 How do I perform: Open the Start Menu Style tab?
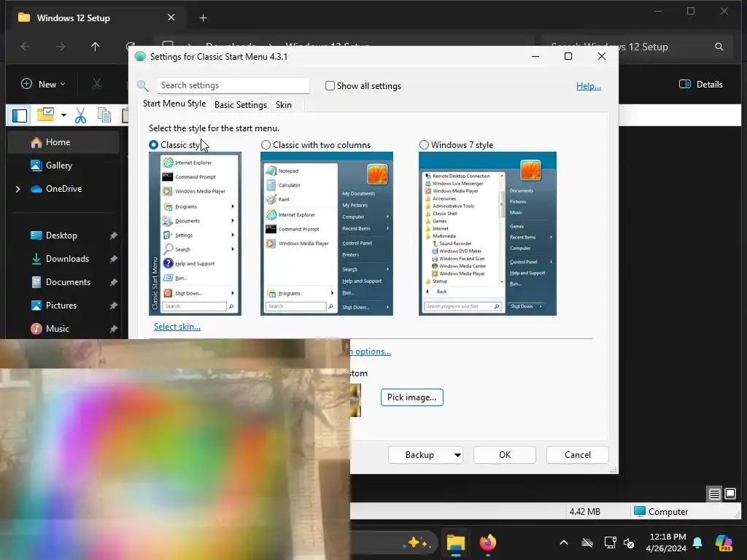pyautogui.click(x=174, y=104)
